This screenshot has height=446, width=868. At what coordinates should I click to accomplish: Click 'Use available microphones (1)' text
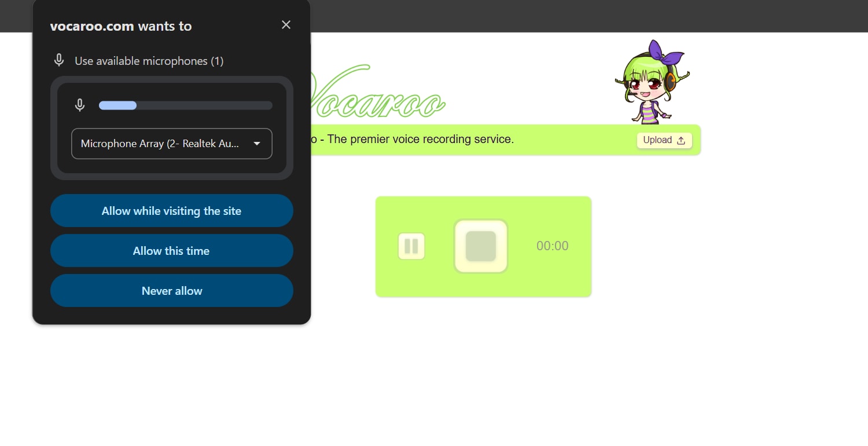tap(149, 61)
